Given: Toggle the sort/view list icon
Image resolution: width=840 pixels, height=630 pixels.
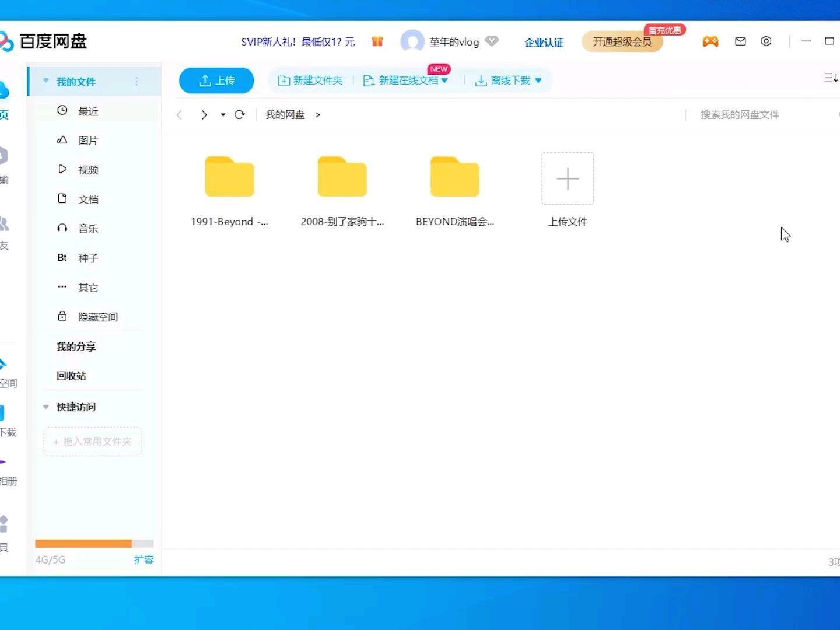Looking at the screenshot, I should (831, 78).
